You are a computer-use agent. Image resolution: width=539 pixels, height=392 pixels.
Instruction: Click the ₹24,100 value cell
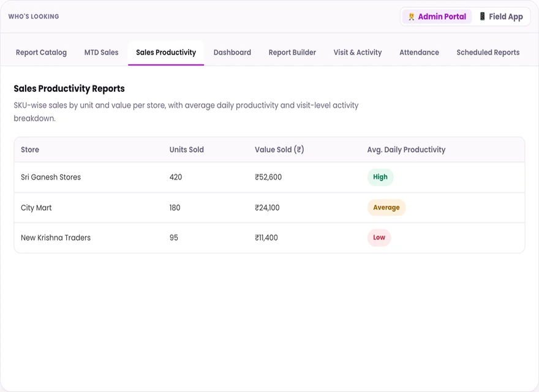(x=267, y=208)
